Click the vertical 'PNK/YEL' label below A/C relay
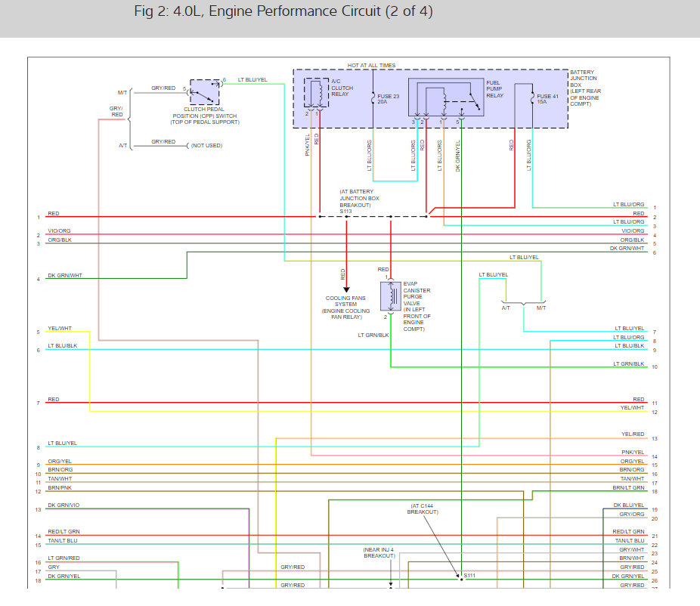700x606 pixels. point(307,145)
